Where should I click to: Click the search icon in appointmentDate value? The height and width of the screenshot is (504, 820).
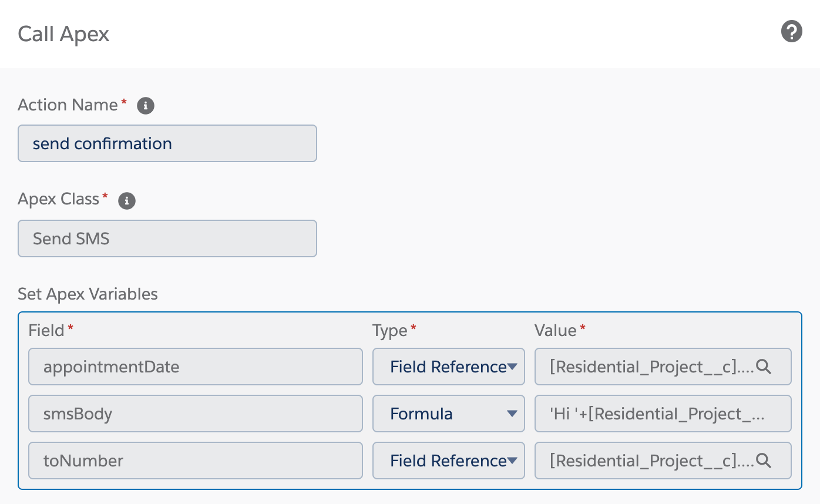[x=763, y=367]
